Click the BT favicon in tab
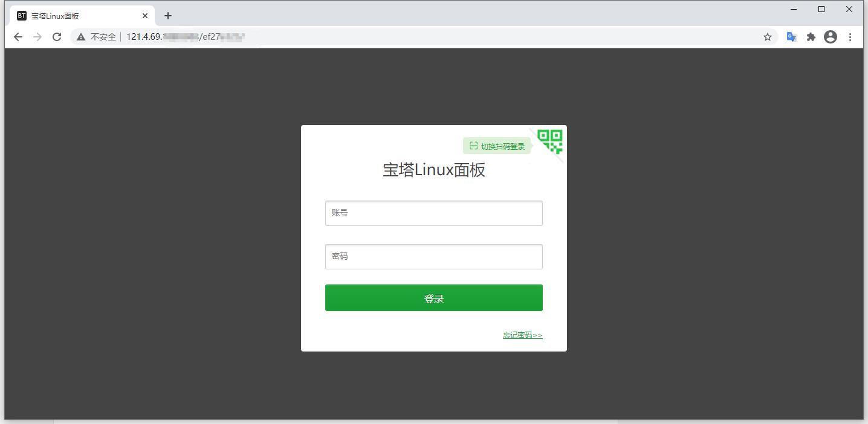Image resolution: width=868 pixels, height=424 pixels. [22, 16]
